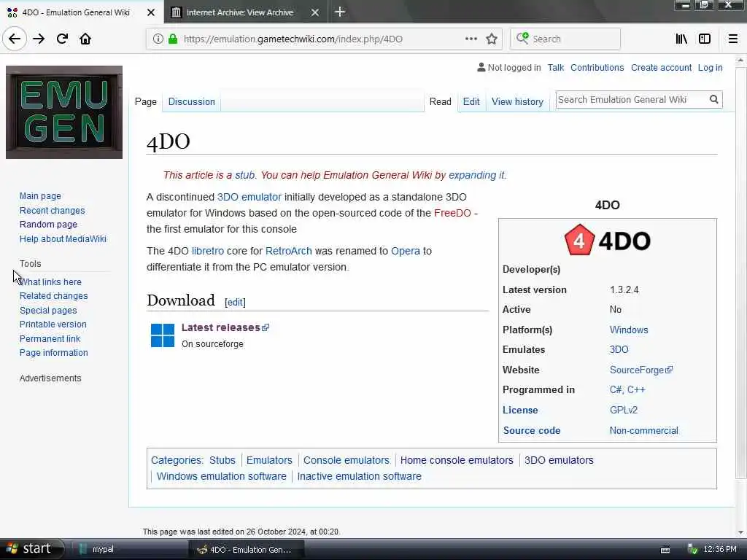
Task: Open Permanent link
Action: pyautogui.click(x=50, y=338)
